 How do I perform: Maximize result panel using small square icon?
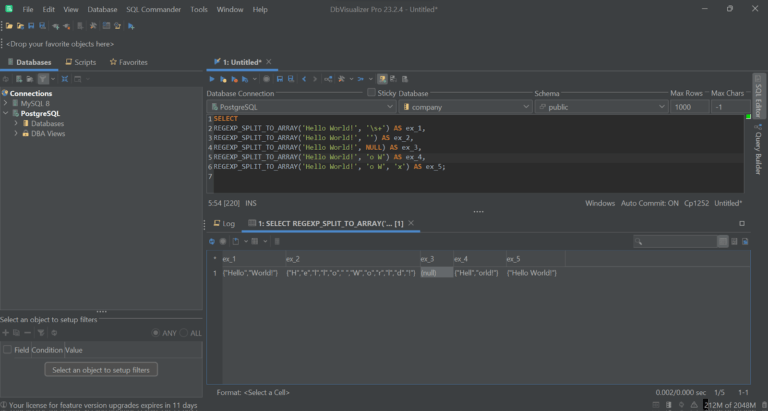pyautogui.click(x=742, y=223)
